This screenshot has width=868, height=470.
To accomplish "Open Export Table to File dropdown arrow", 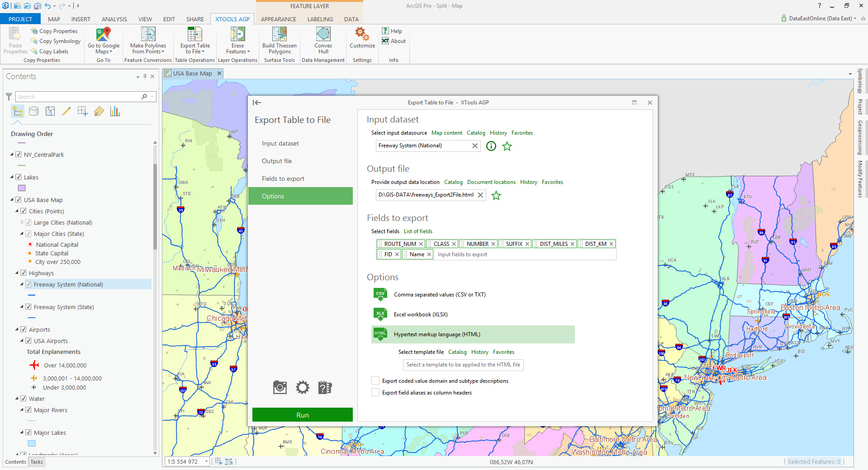I will 203,52.
